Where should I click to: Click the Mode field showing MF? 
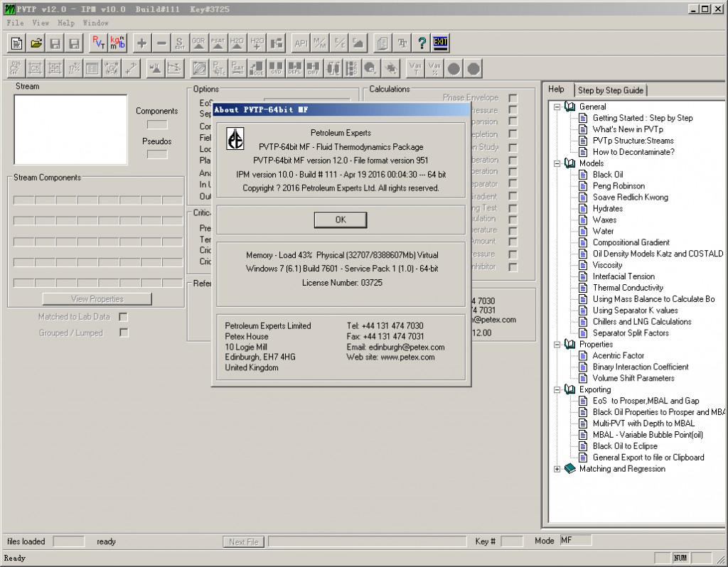pyautogui.click(x=576, y=541)
